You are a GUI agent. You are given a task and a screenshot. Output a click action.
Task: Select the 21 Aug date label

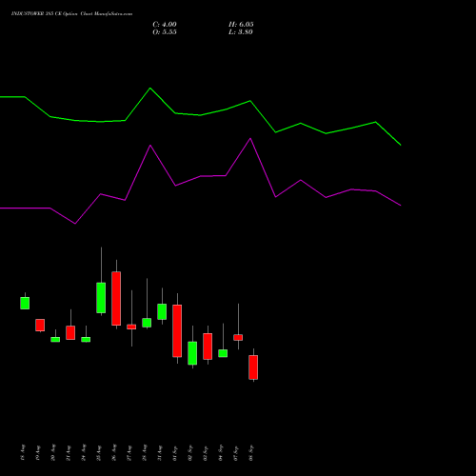(x=68, y=453)
